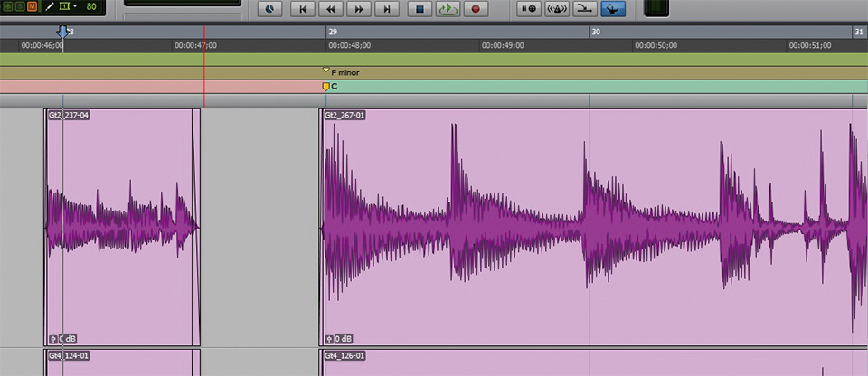The height and width of the screenshot is (376, 868).
Task: Toggle the highlighted MIDI Merge button
Action: [x=613, y=9]
